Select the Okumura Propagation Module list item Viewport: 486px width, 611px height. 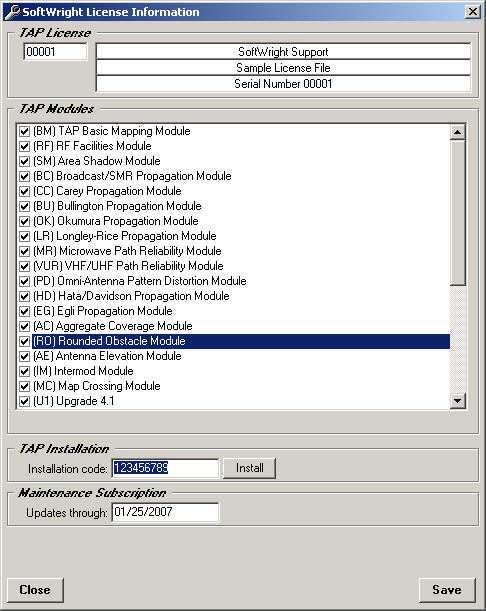[x=116, y=221]
